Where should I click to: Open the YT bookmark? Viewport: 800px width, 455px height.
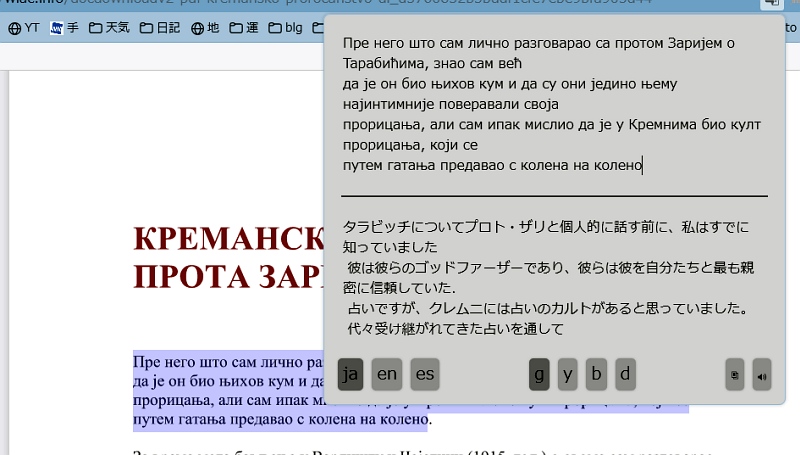coord(24,29)
